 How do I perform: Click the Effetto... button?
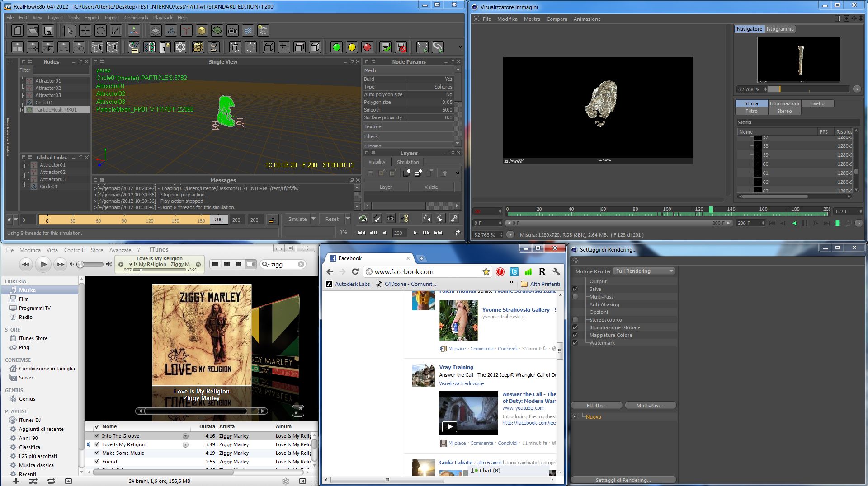[596, 406]
